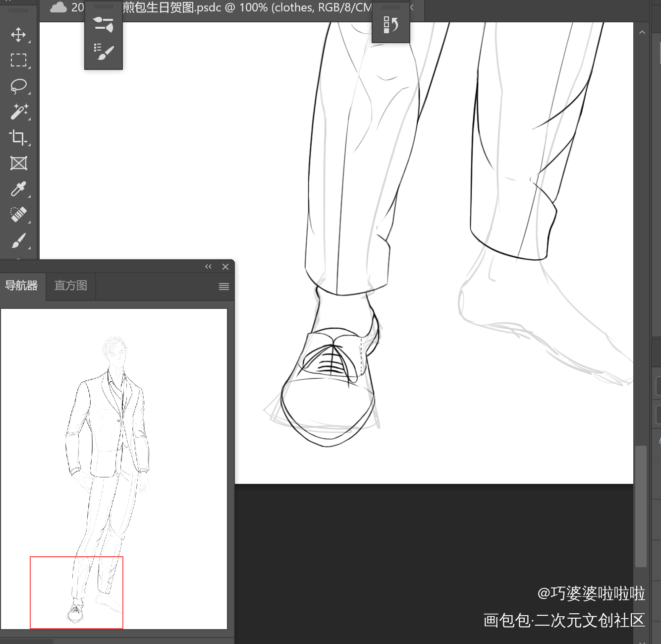Click the canvas vertical scrollbar thumb
661x644 pixels.
coord(641,506)
